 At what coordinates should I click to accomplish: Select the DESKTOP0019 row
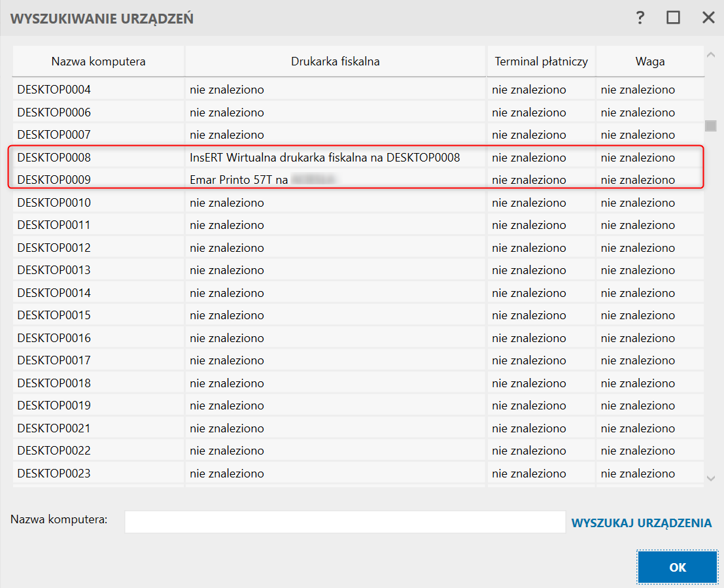358,406
